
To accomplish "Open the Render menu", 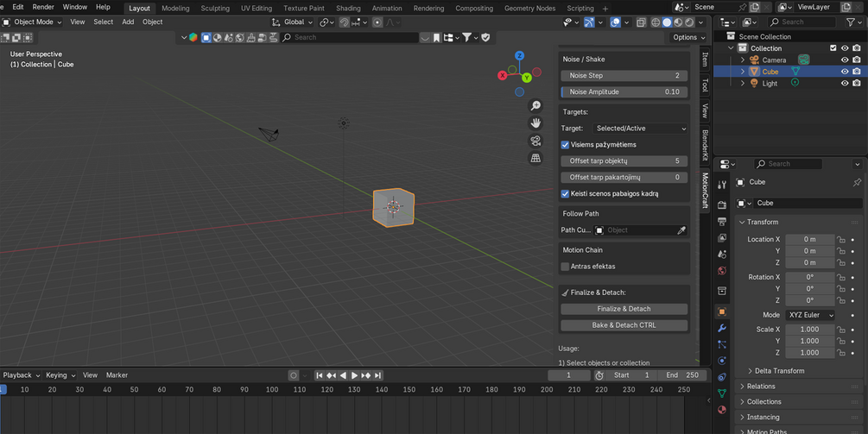I will pyautogui.click(x=43, y=7).
